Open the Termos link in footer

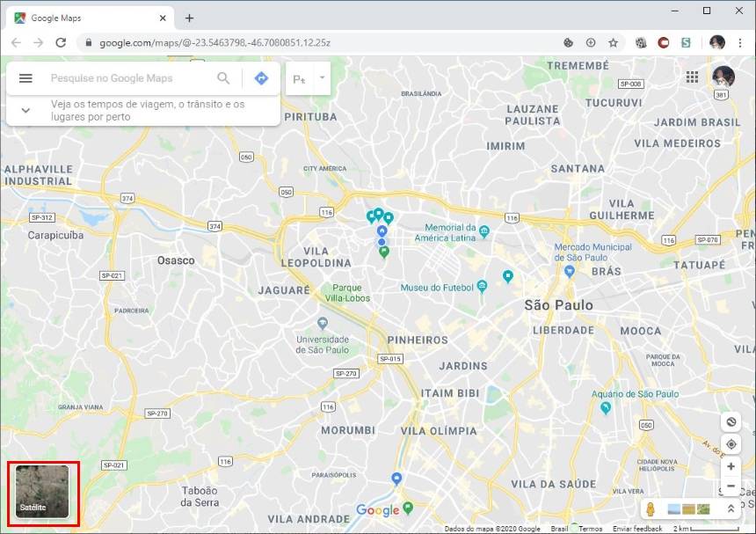tap(591, 529)
